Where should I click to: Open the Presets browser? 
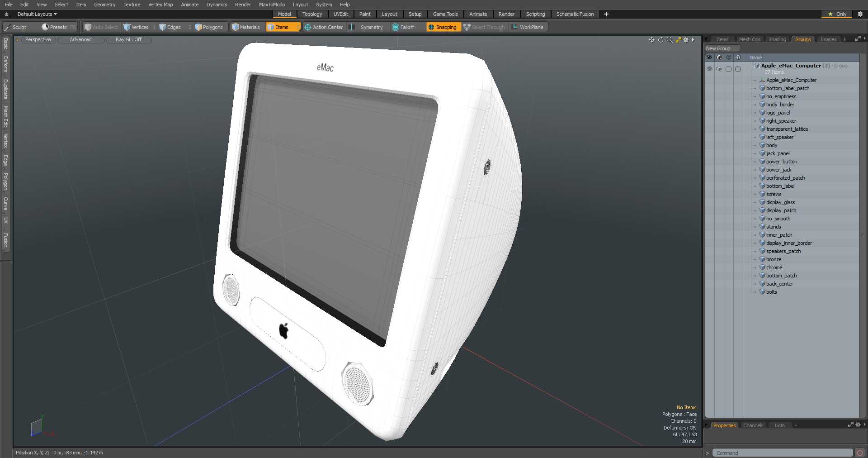click(58, 27)
